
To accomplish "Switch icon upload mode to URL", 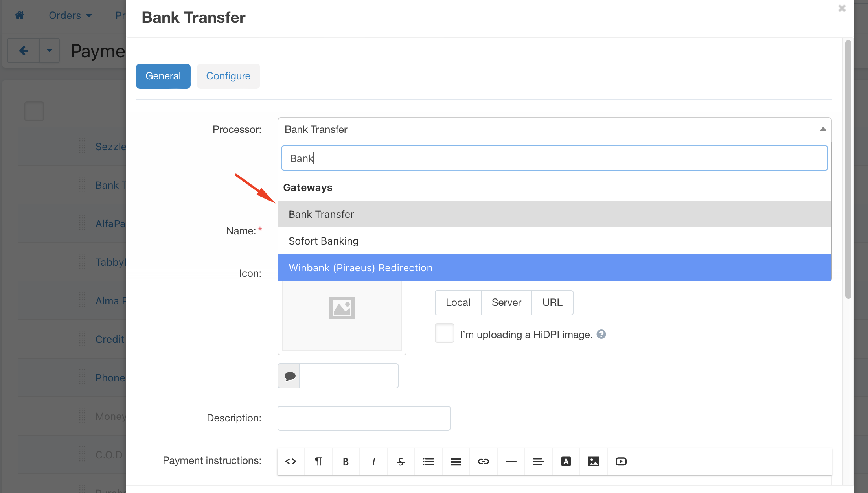I will (552, 302).
